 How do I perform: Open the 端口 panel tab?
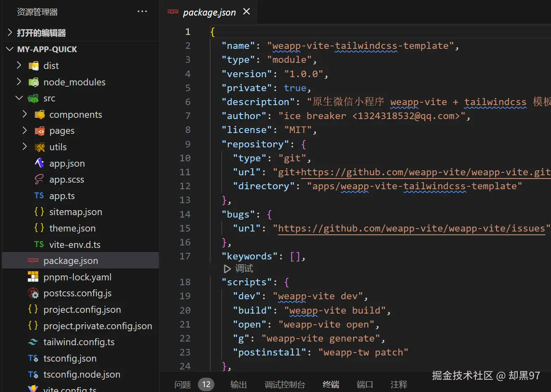pyautogui.click(x=365, y=385)
